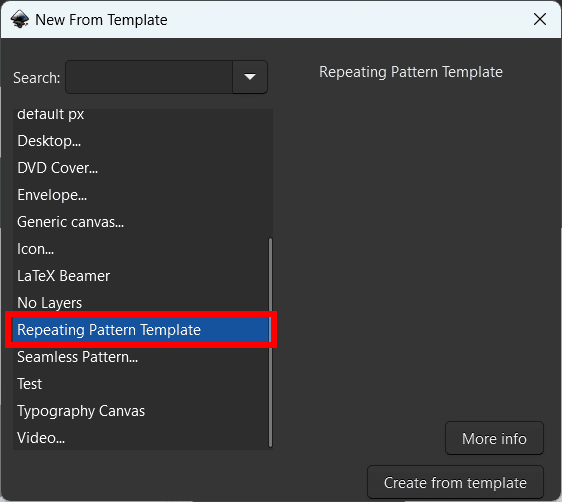This screenshot has height=502, width=562.
Task: Click the template list vertical scrollbar
Action: [x=271, y=342]
